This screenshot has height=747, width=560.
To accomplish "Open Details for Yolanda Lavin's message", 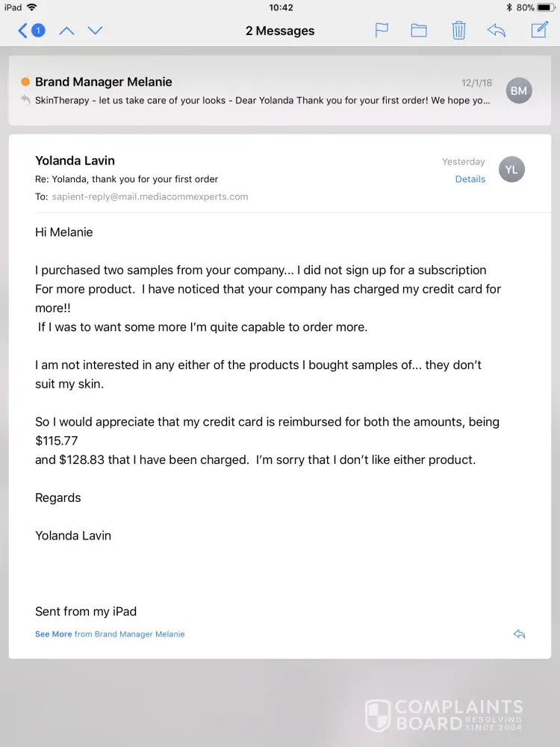I will click(x=470, y=179).
